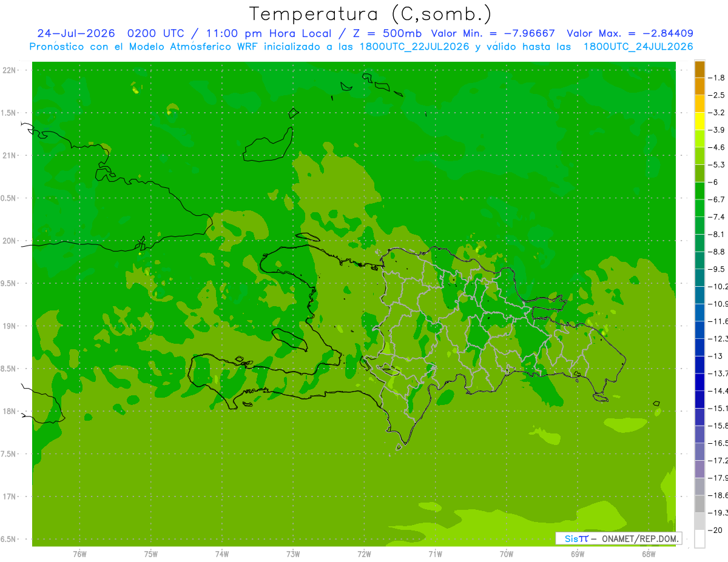Click the '68W' longitude label

(x=649, y=554)
